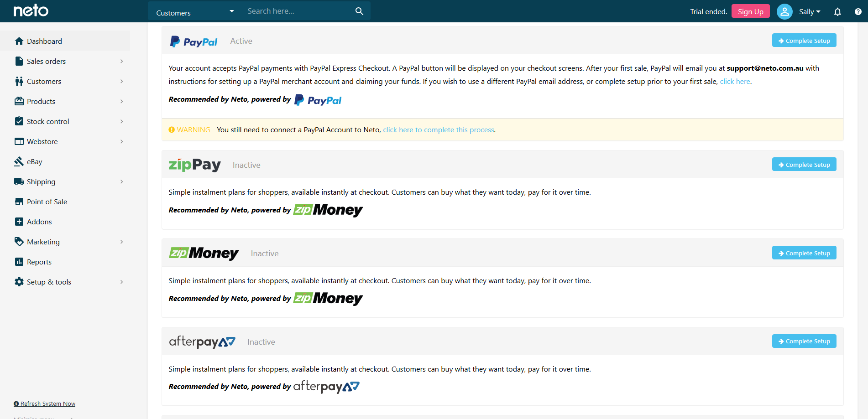
Task: Expand Webstore submenu chevron
Action: [x=122, y=141]
